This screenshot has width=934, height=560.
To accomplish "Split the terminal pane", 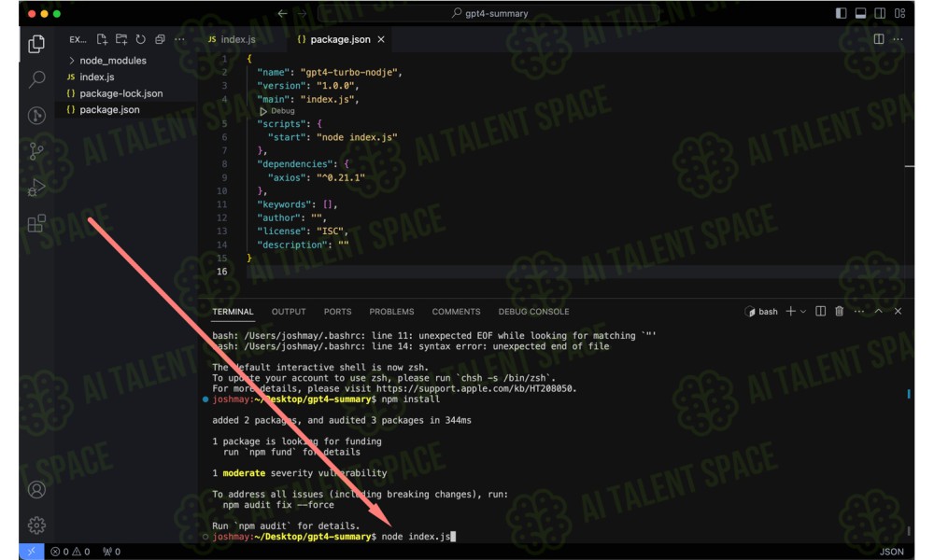I will 820,311.
